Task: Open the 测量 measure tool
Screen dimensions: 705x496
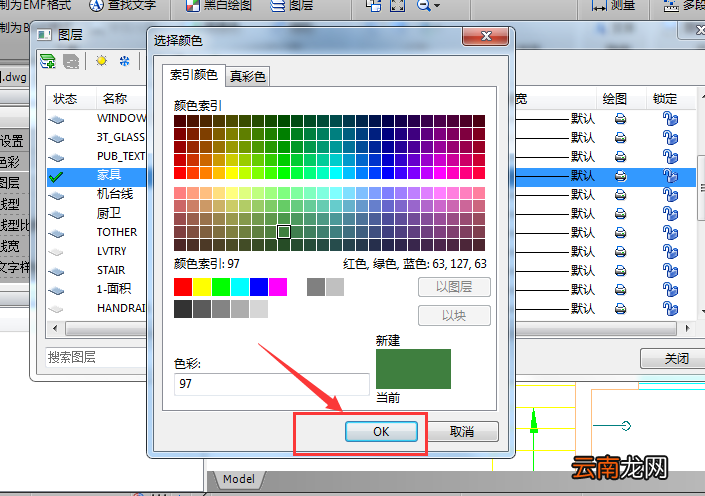Action: tap(613, 5)
